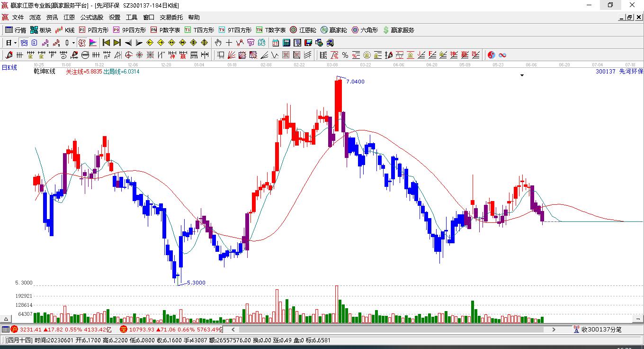Select the hand pan tool
The height and width of the screenshot is (349, 644).
[218, 43]
